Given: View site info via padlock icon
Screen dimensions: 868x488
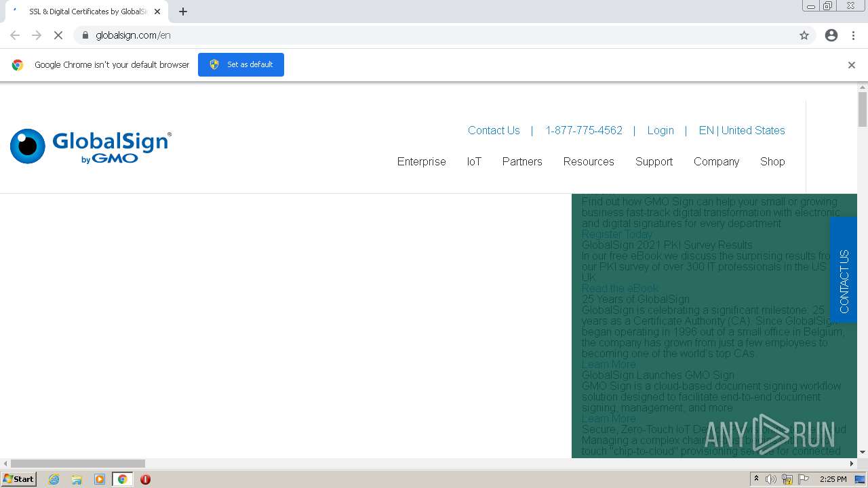Looking at the screenshot, I should pyautogui.click(x=85, y=35).
